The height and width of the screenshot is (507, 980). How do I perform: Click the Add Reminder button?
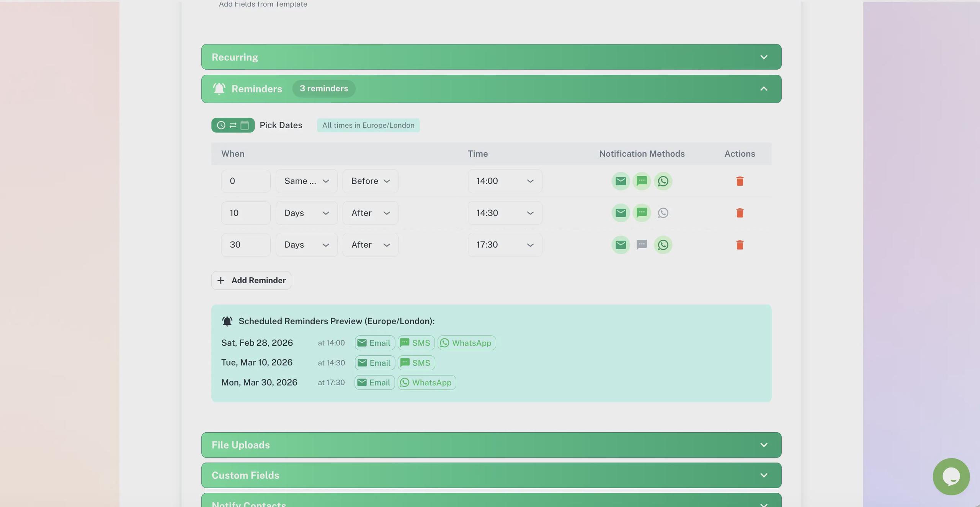pos(251,280)
